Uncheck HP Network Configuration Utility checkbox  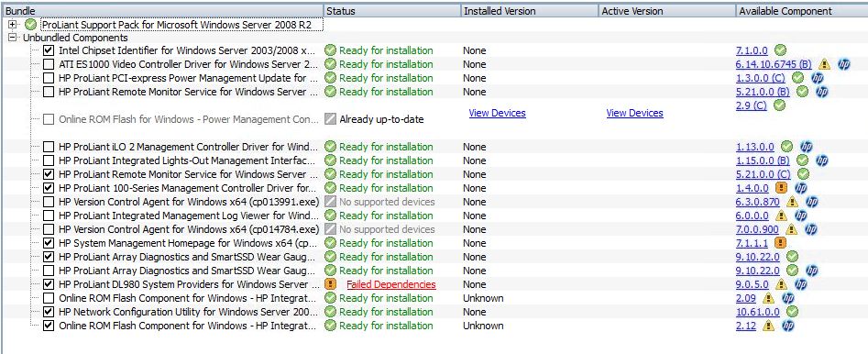point(49,312)
